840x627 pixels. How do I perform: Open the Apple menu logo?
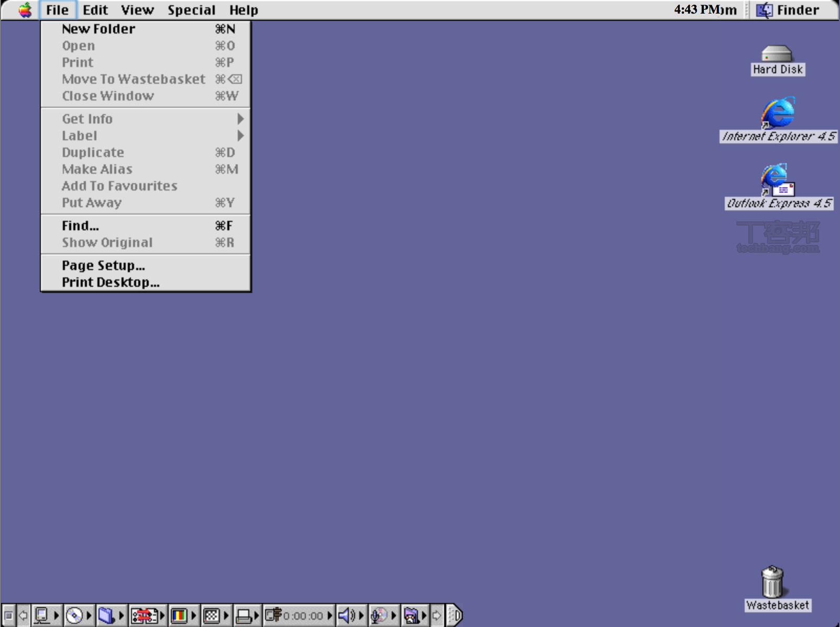pos(25,10)
